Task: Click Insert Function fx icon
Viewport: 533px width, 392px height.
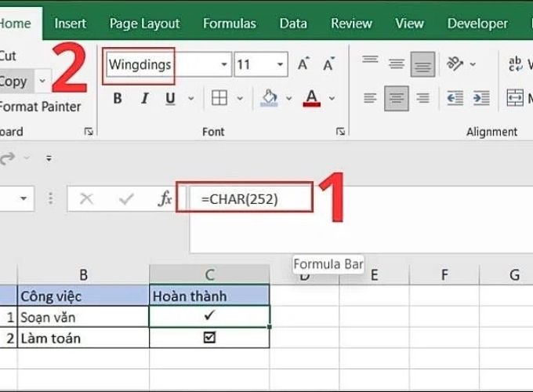Action: click(165, 199)
